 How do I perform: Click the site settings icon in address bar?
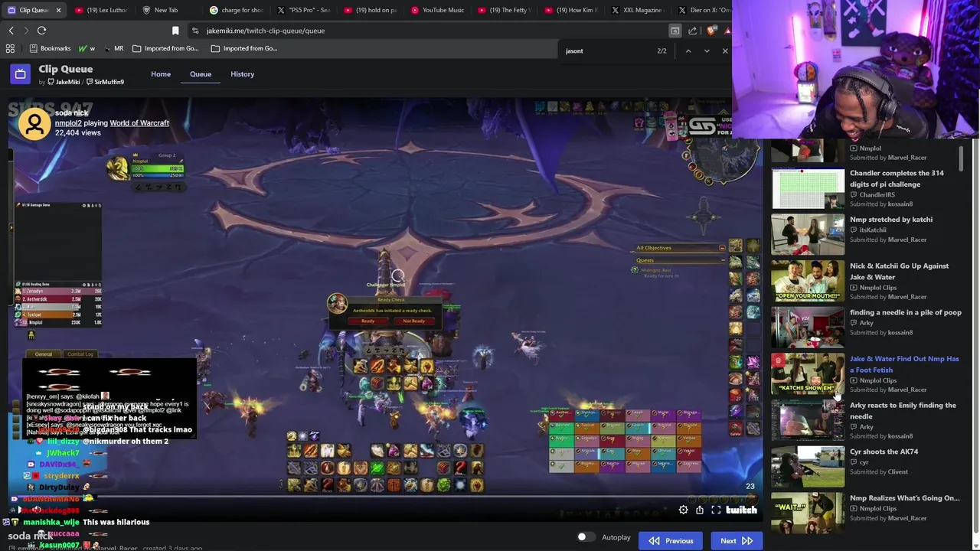point(195,31)
